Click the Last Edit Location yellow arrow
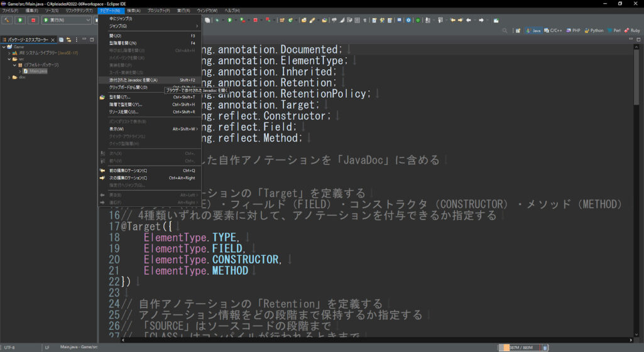644x352 pixels. pos(453,19)
